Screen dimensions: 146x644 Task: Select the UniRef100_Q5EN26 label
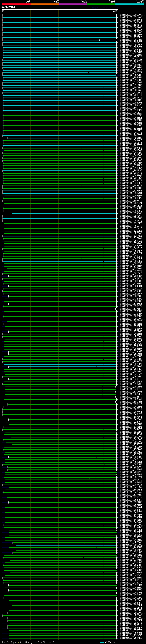[131, 344]
